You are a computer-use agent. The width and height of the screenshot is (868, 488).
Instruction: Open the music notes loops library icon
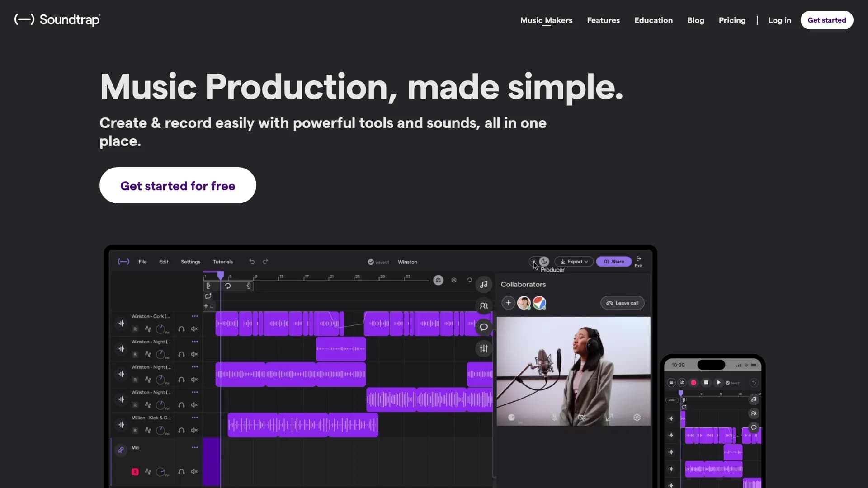tap(484, 284)
